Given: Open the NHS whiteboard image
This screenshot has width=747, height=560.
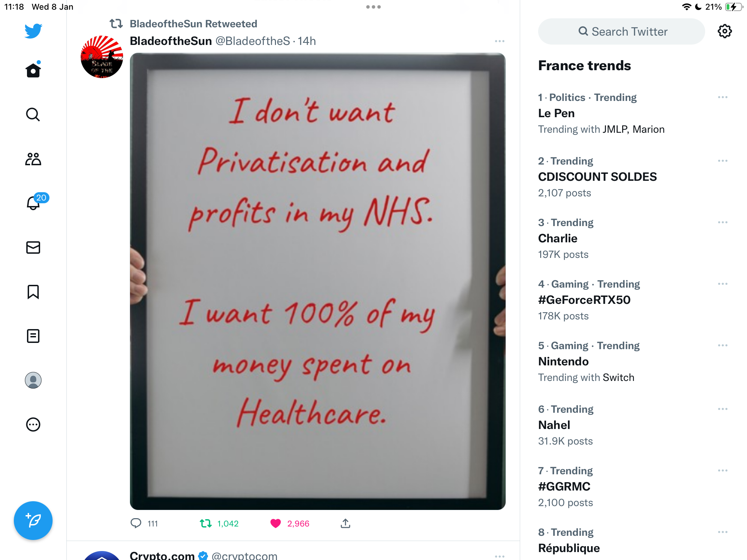Looking at the screenshot, I should (318, 281).
